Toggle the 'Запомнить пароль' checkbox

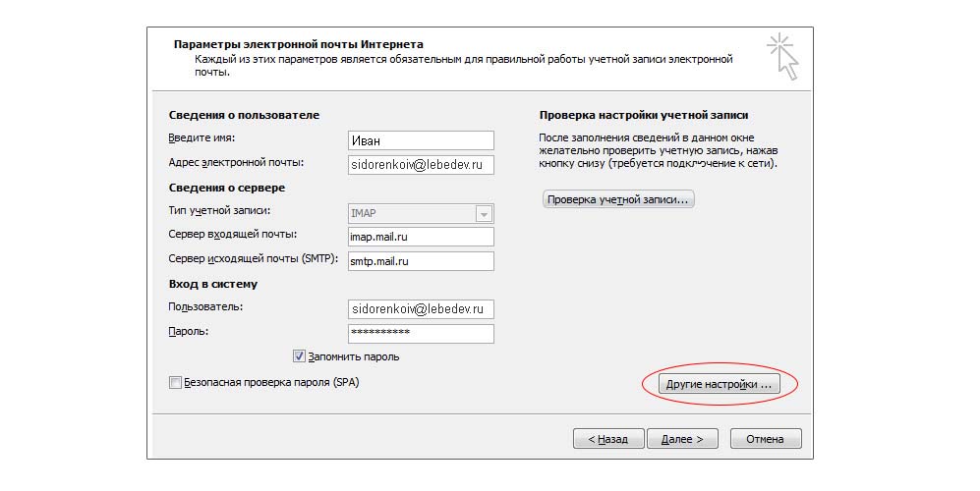point(300,356)
